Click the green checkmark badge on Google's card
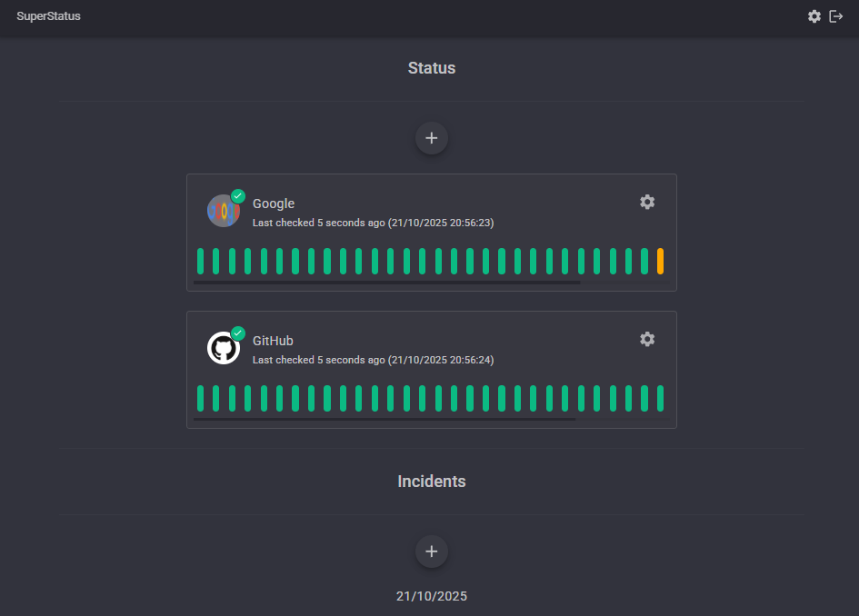859x616 pixels. click(x=238, y=194)
